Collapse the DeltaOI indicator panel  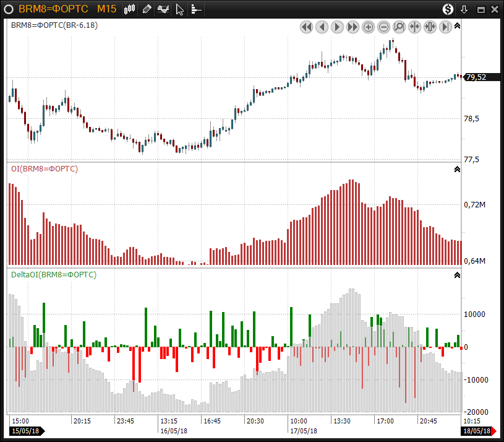point(457,275)
